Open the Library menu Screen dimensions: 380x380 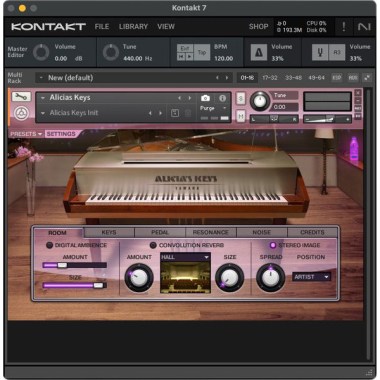[133, 27]
